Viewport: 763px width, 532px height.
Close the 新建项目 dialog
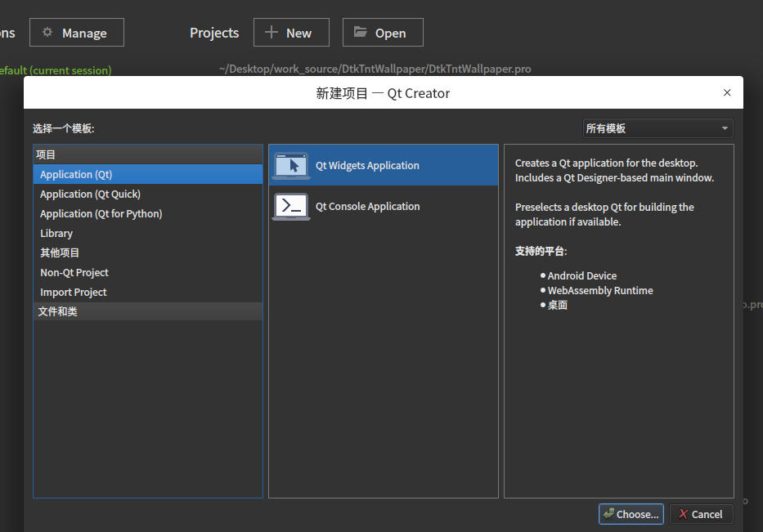[727, 92]
